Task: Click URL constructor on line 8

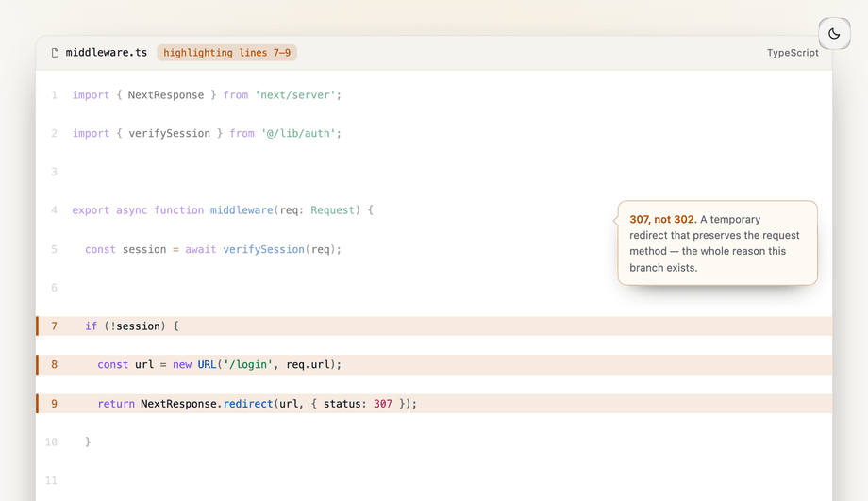Action: coord(207,365)
